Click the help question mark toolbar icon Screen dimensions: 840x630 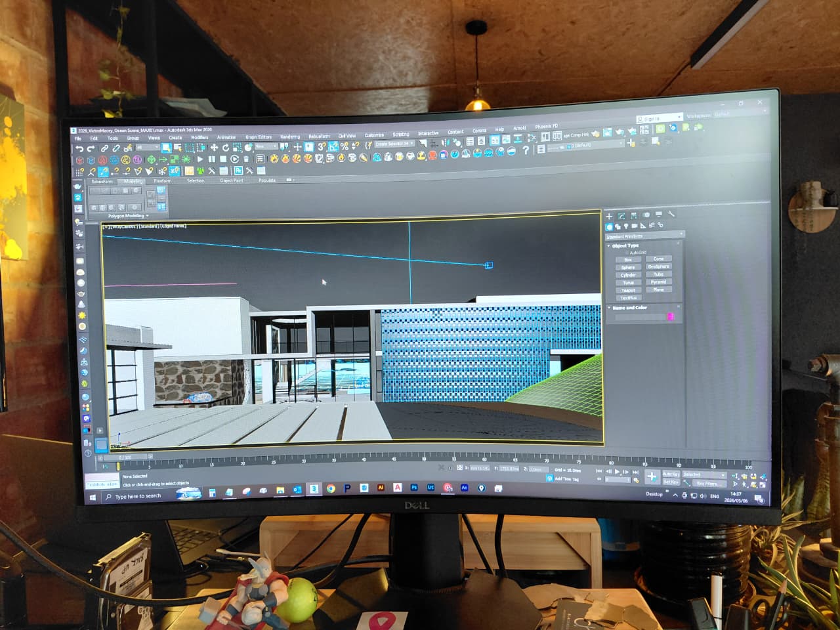(x=525, y=150)
